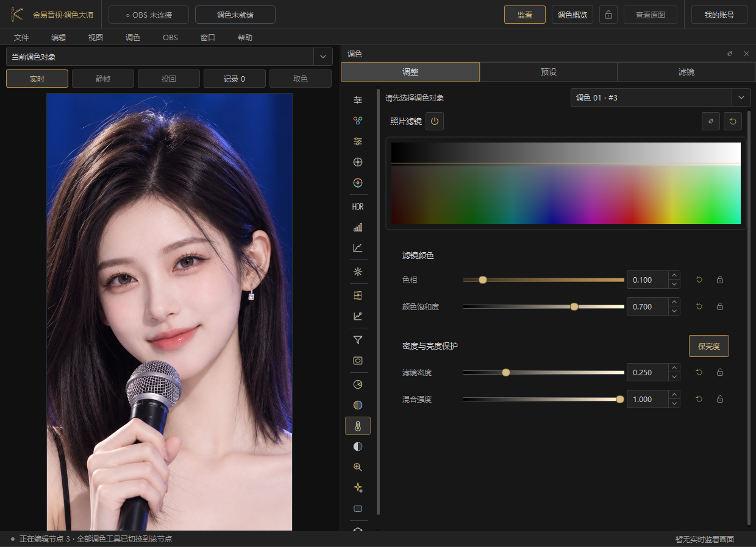Open 调色概览 overview
Viewport: 756px width, 547px height.
coord(572,15)
